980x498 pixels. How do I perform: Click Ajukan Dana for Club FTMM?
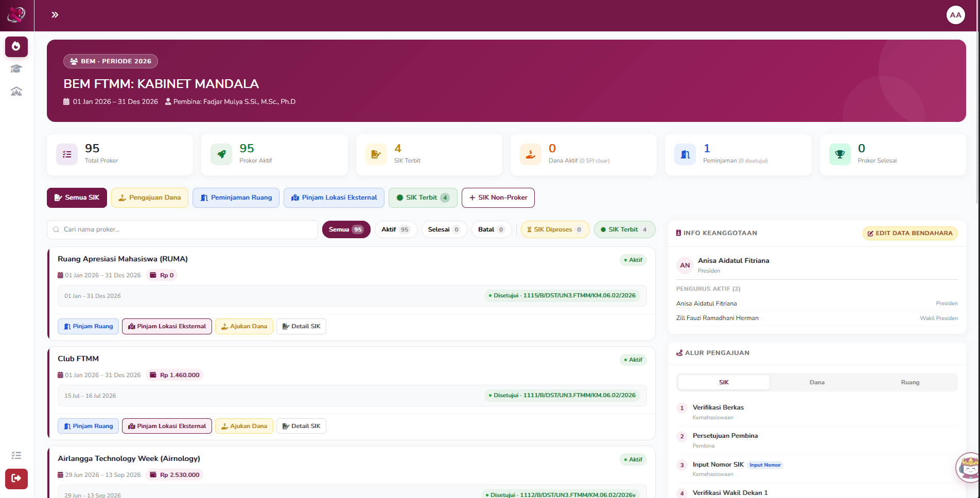[244, 426]
